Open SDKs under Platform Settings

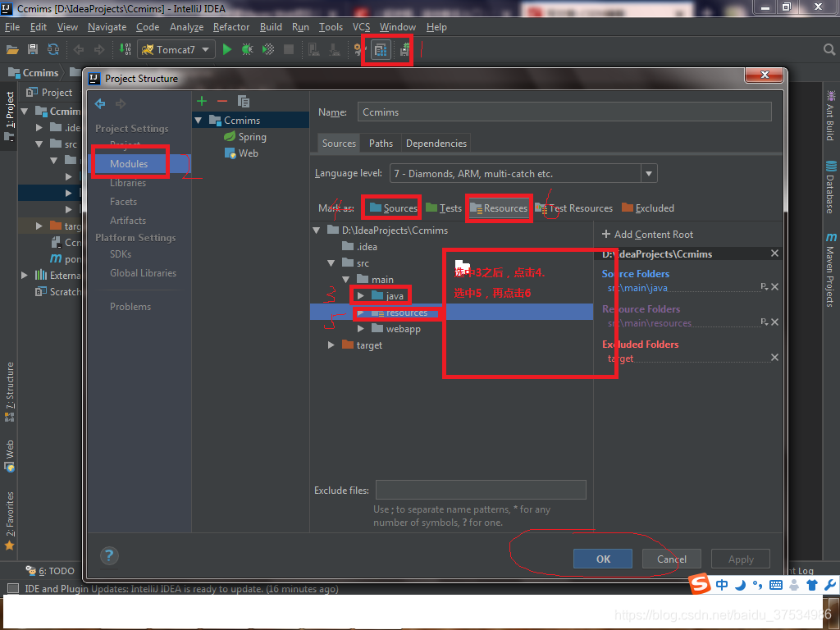121,254
